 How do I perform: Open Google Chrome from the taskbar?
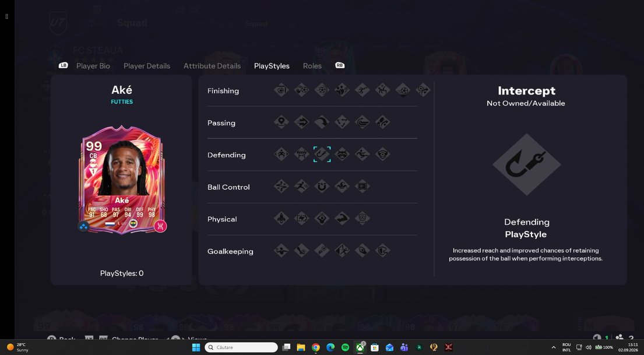coord(315,347)
